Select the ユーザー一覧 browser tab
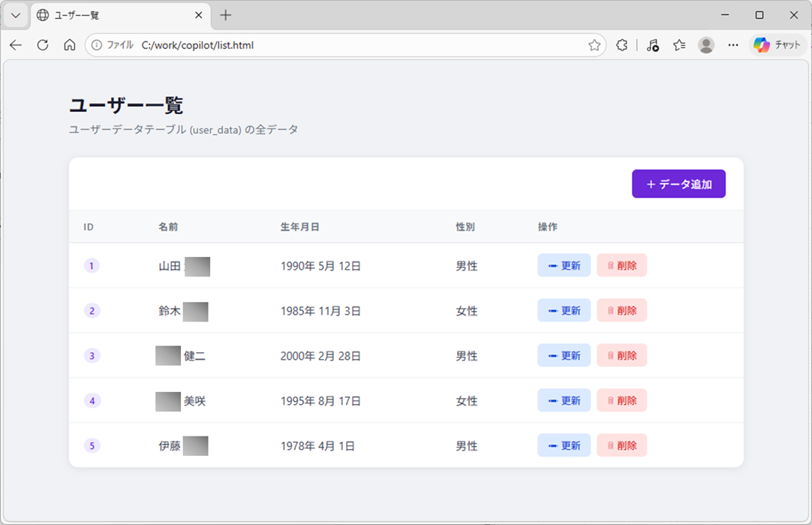The height and width of the screenshot is (525, 812). tap(113, 15)
